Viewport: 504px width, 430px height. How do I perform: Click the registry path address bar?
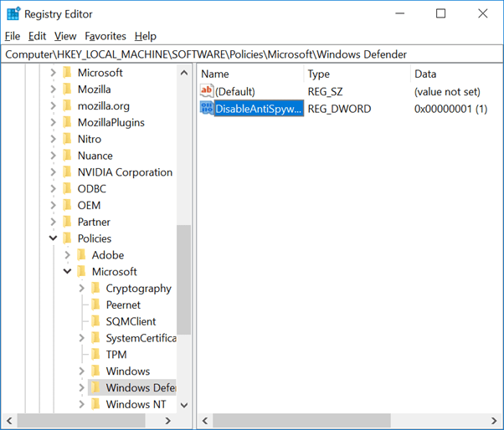(x=251, y=54)
